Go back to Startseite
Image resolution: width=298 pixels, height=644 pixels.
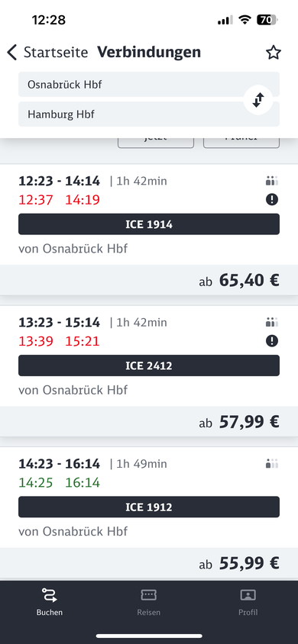(x=47, y=53)
